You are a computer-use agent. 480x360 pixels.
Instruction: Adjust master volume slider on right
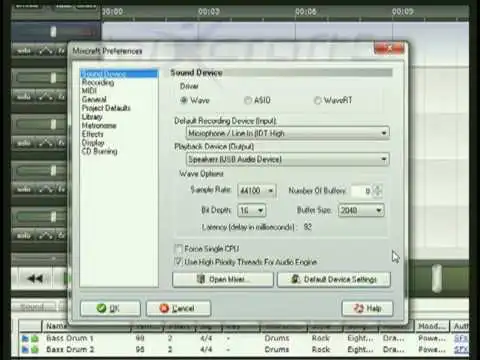click(437, 278)
